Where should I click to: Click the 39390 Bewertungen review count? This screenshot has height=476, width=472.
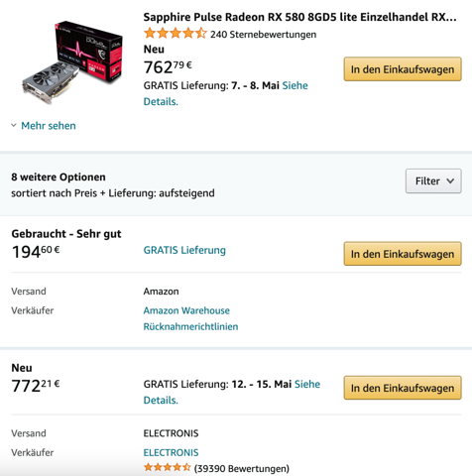(x=242, y=468)
